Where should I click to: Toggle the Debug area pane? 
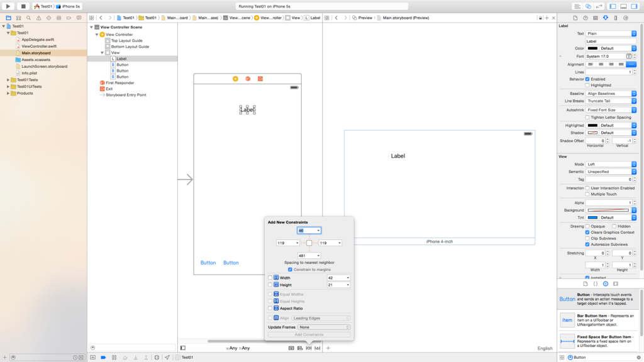pyautogui.click(x=623, y=6)
